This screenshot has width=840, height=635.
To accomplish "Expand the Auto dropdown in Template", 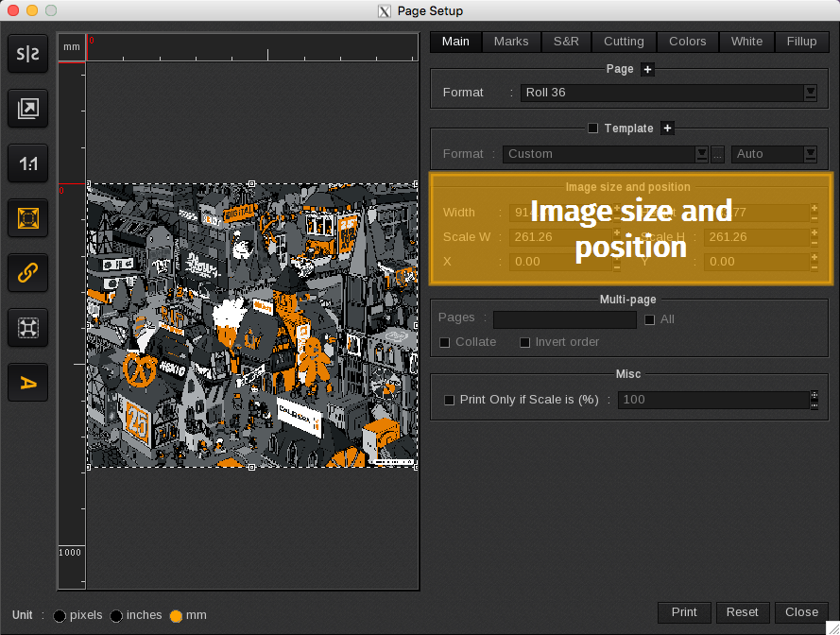I will pos(810,154).
